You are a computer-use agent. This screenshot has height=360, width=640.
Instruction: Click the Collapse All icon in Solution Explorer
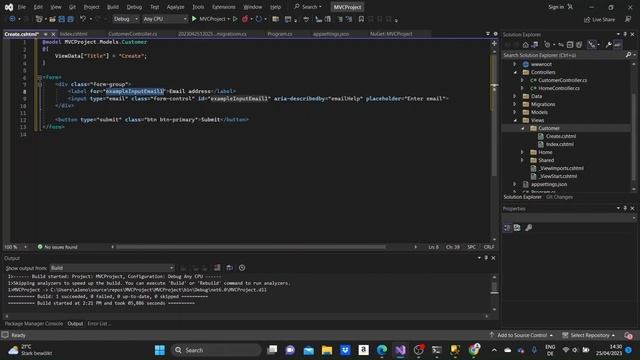(x=570, y=45)
